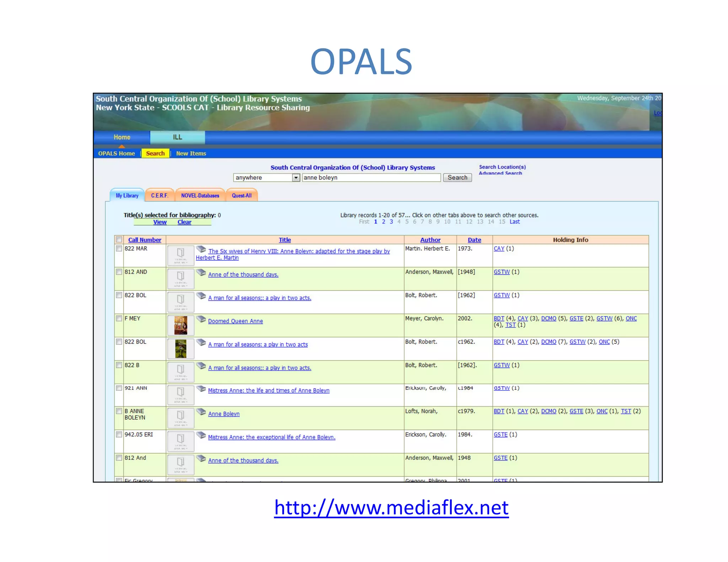
Task: Click book icon beside Anne Boleyn by Lofts
Action: (x=201, y=412)
